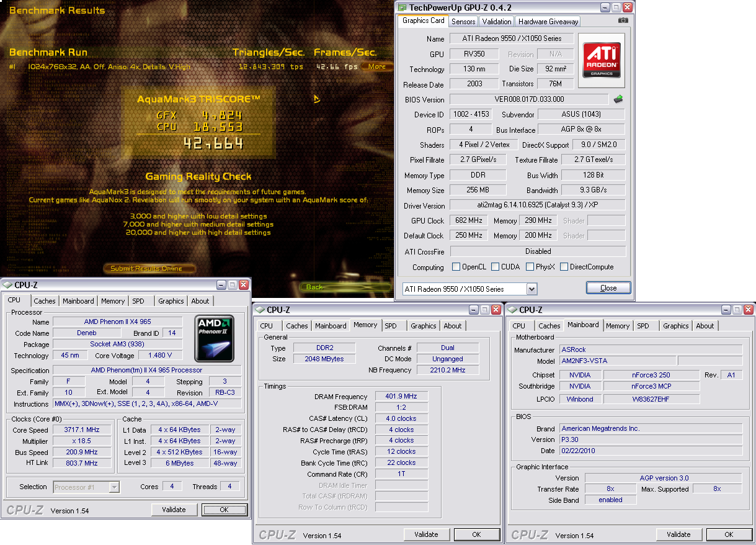Click OK in the CPU-Z Mainboard window
756x545 pixels.
click(729, 534)
